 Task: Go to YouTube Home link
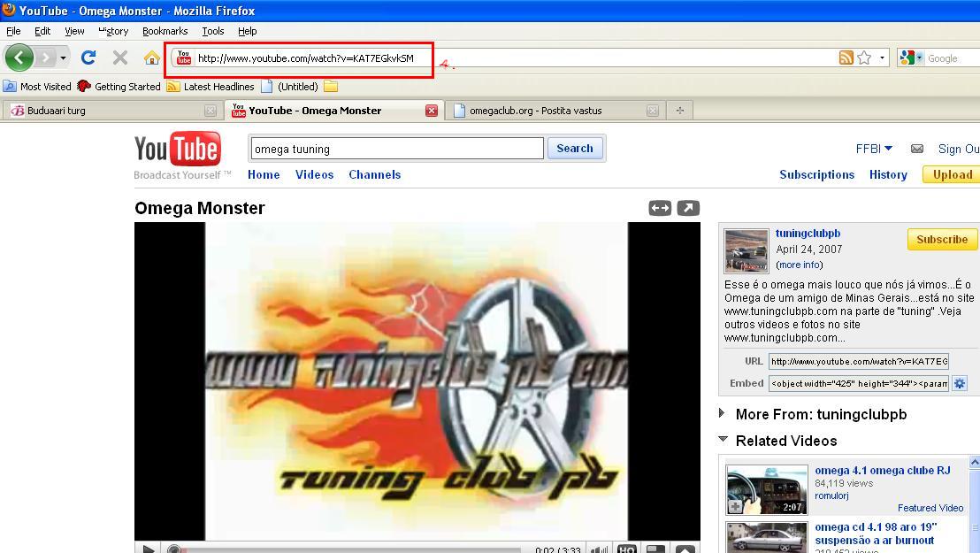[264, 175]
